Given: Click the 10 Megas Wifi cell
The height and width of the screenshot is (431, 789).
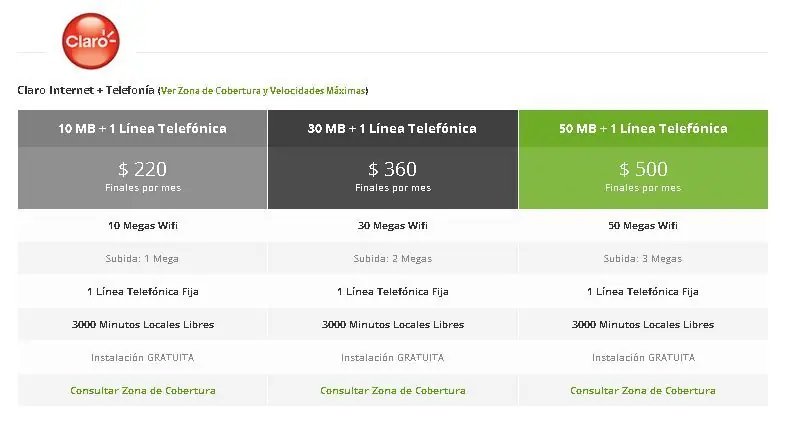Looking at the screenshot, I should [142, 225].
